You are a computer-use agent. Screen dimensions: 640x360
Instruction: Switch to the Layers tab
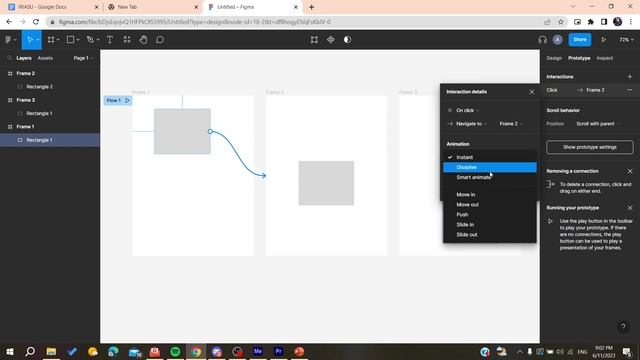tap(24, 58)
